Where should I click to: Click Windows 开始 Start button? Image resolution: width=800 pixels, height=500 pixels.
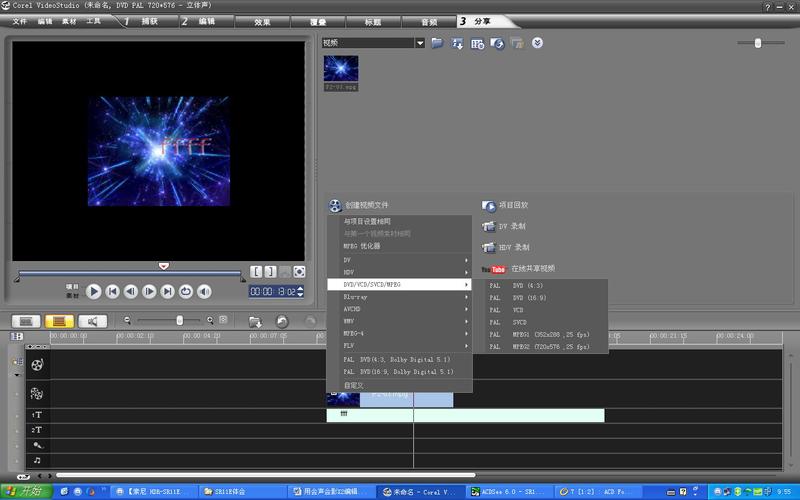click(26, 491)
